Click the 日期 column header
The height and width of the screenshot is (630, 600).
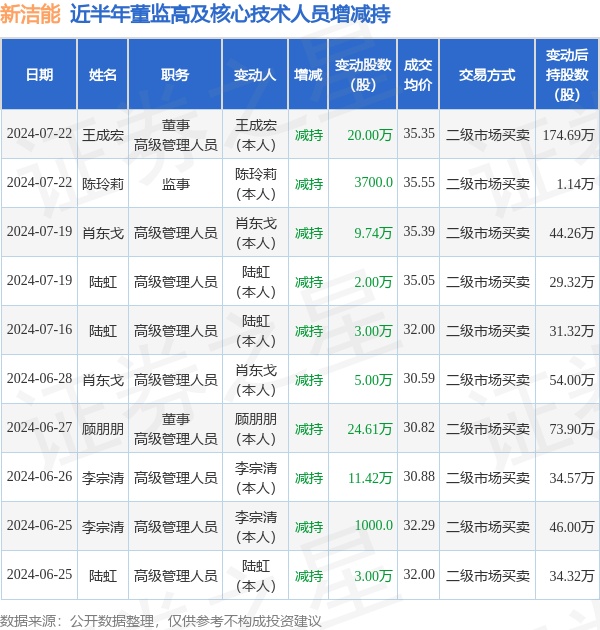click(39, 75)
